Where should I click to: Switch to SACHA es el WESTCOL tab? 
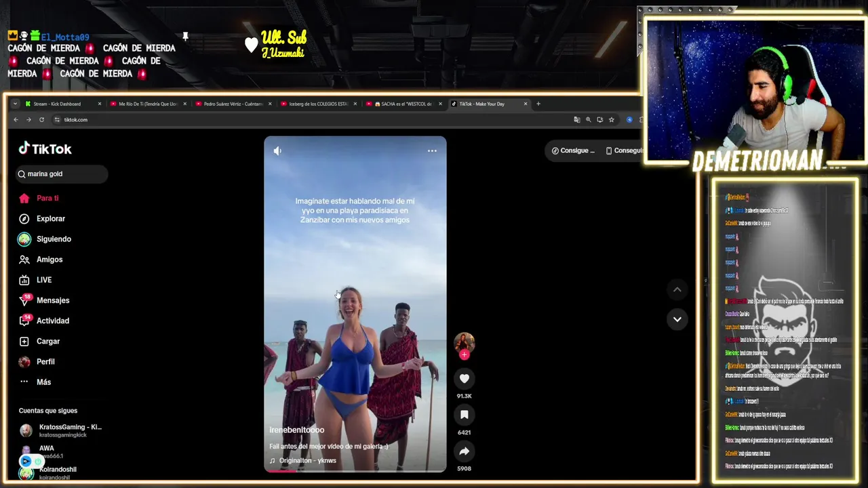pyautogui.click(x=403, y=104)
